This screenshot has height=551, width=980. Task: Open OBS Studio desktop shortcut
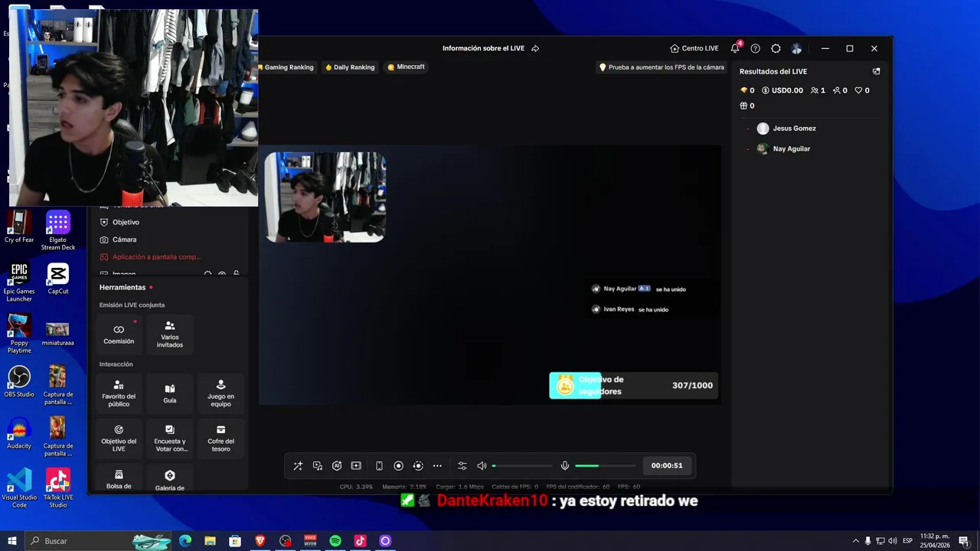point(19,381)
